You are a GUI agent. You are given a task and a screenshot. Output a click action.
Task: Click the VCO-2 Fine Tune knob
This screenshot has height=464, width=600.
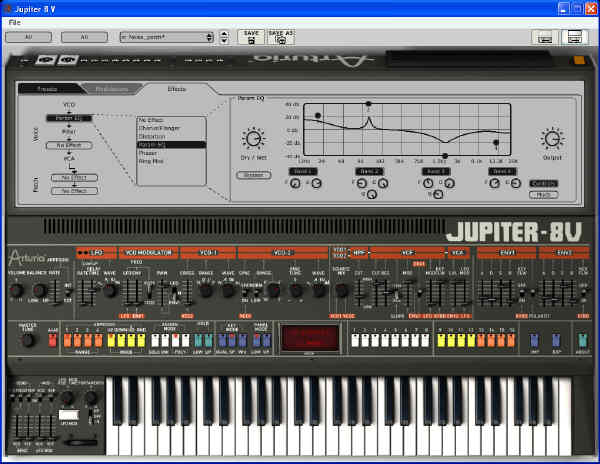(296, 291)
